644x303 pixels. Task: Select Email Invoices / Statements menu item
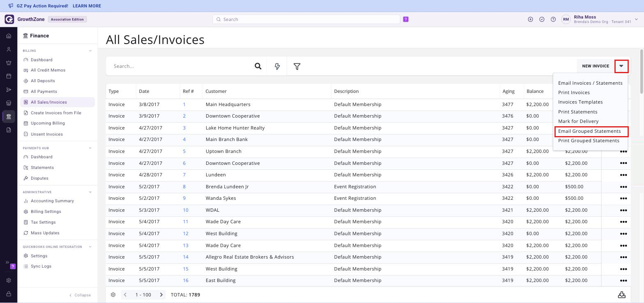[x=590, y=83]
